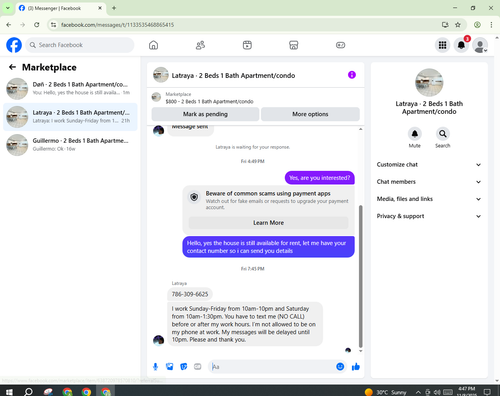Search in conversation magnifier icon
Image resolution: width=500 pixels, height=396 pixels.
coord(442,134)
